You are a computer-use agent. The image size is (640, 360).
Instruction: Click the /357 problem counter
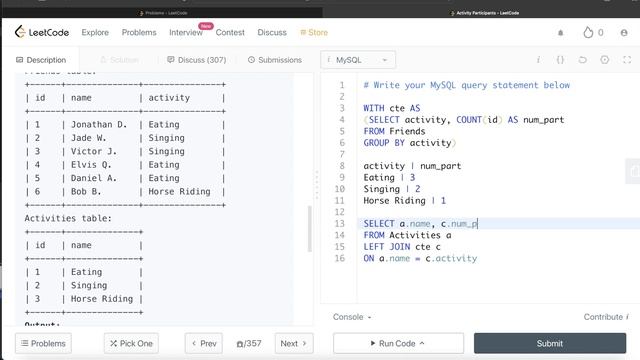249,343
